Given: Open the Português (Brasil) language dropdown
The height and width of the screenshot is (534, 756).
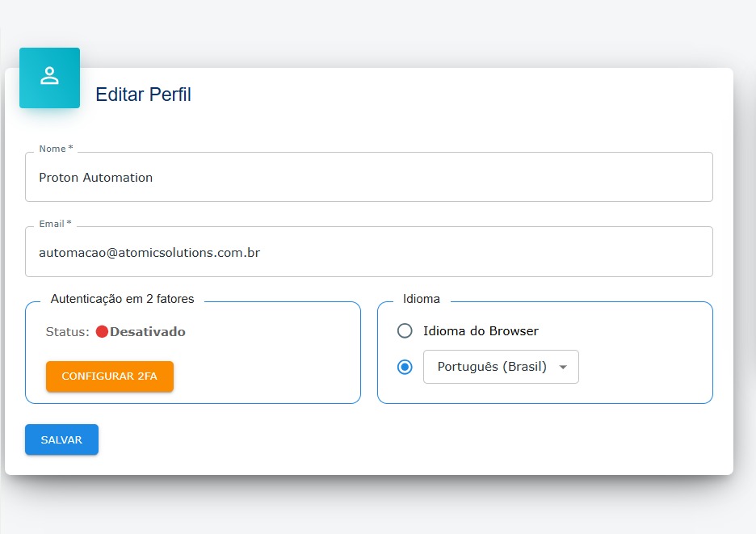Looking at the screenshot, I should click(501, 367).
